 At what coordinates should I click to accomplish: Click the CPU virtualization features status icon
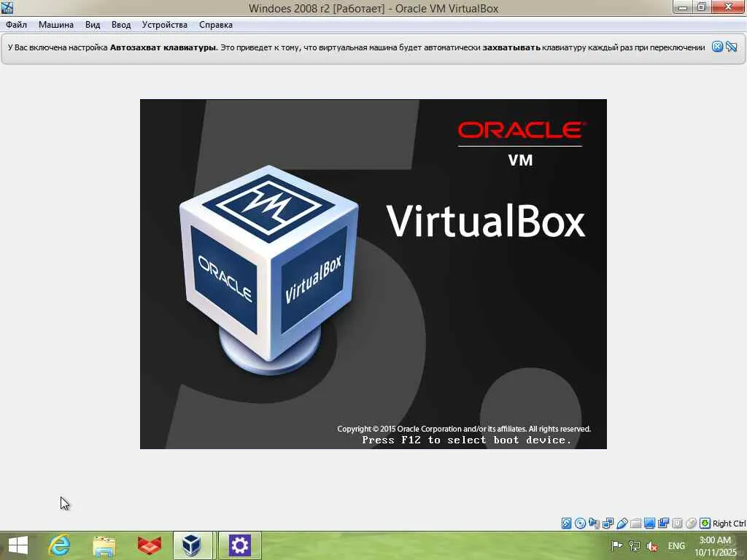[x=678, y=524]
